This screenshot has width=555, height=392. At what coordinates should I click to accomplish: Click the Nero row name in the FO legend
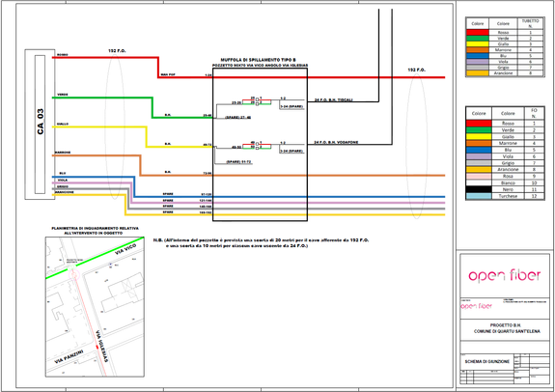[508, 189]
